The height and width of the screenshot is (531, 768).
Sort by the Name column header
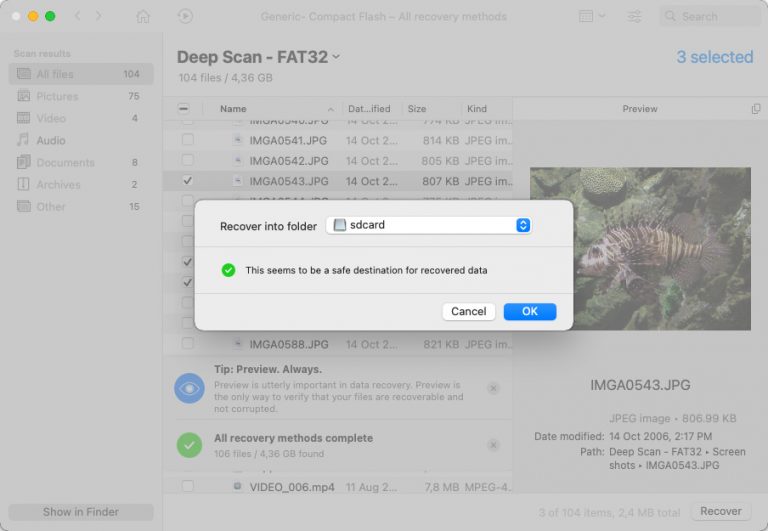click(233, 109)
